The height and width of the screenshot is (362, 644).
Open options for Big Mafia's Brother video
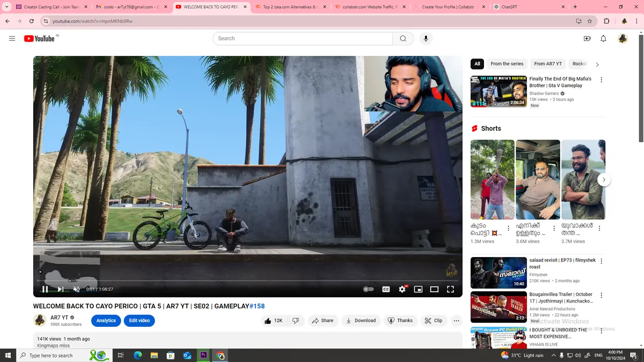coord(601,80)
